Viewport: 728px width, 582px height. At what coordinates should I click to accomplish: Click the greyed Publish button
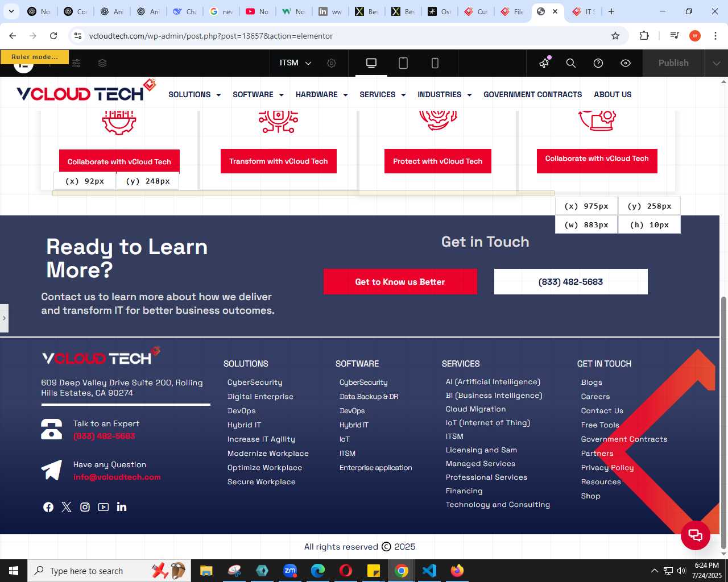point(673,63)
